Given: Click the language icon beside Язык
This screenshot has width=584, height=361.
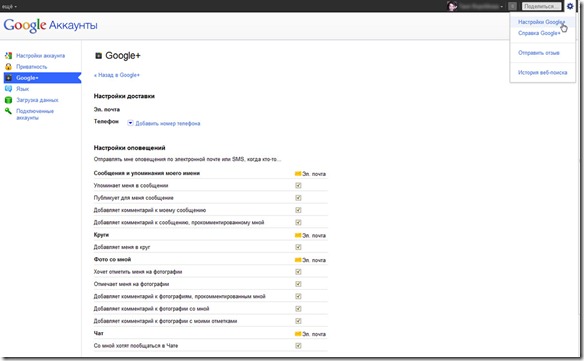Looking at the screenshot, I should [x=8, y=89].
